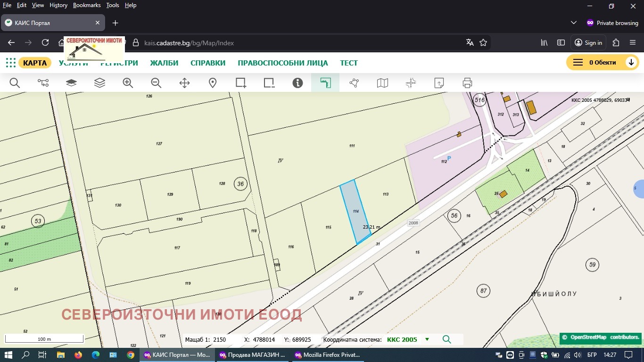Image resolution: width=644 pixels, height=362 pixels.
Task: Open the parcel info tool
Action: click(297, 82)
